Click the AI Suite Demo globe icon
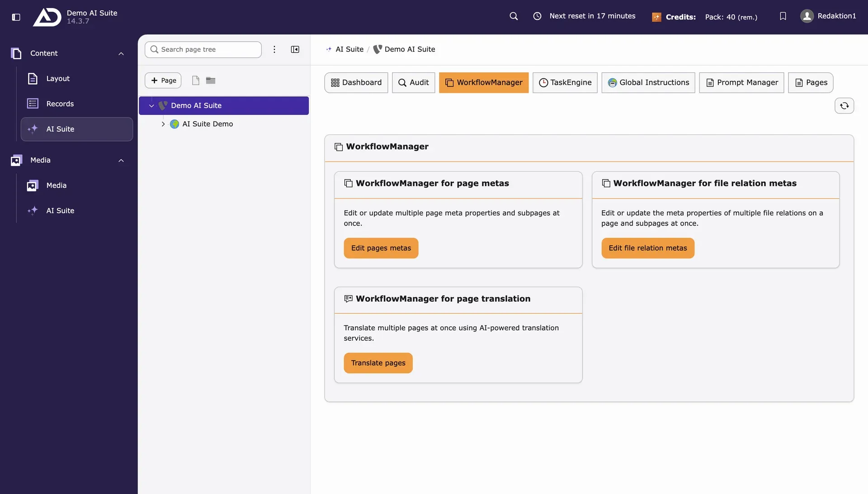The width and height of the screenshot is (868, 494). pos(175,124)
